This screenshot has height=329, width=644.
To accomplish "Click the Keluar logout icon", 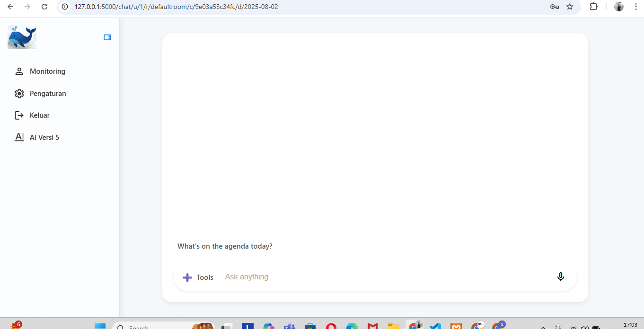I will [x=18, y=115].
